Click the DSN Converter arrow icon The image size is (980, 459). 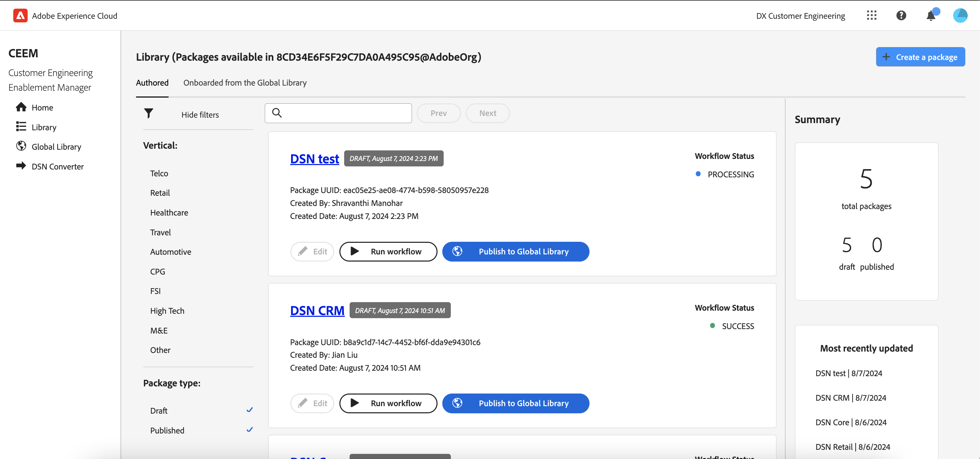click(x=21, y=165)
